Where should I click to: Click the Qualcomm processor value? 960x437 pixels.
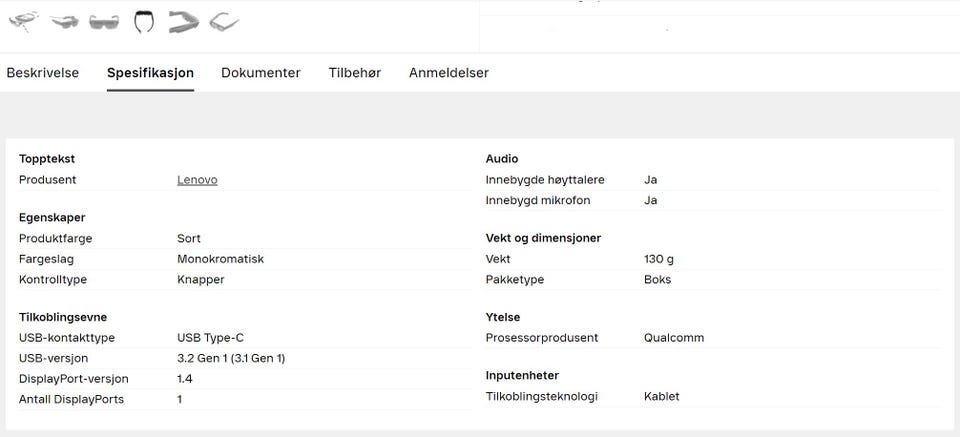pos(674,338)
